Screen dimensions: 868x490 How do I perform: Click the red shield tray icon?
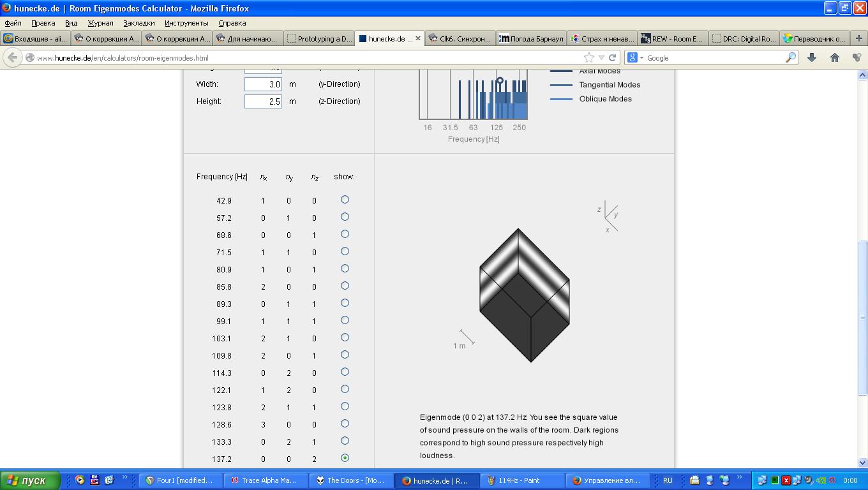[786, 480]
